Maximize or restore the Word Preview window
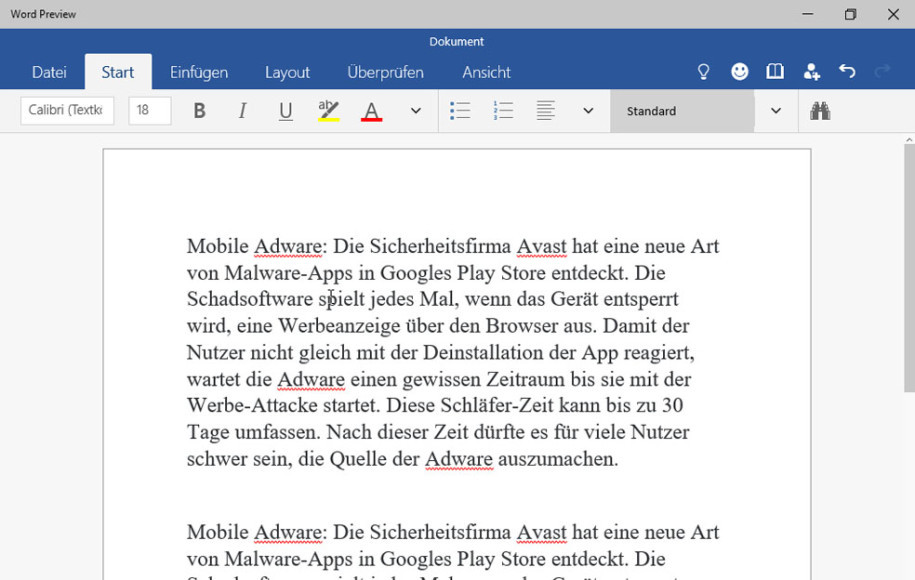Image resolution: width=915 pixels, height=580 pixels. click(x=850, y=14)
